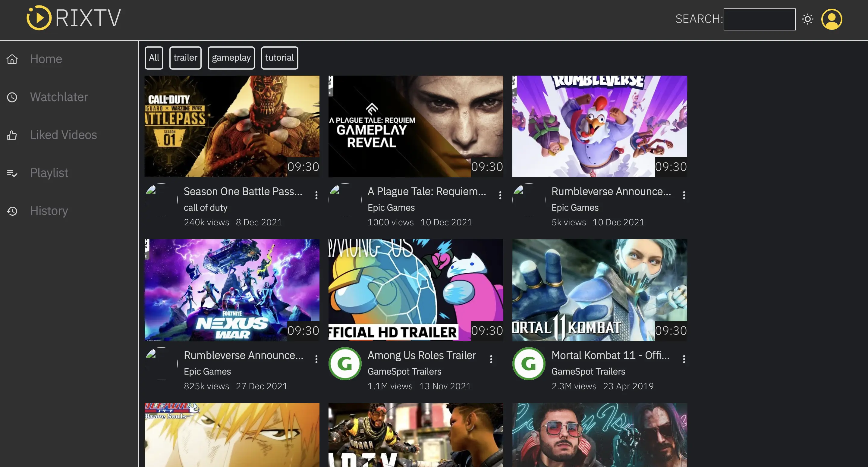868x467 pixels.
Task: Play the Call of Duty Battlepass thumbnail
Action: [232, 126]
